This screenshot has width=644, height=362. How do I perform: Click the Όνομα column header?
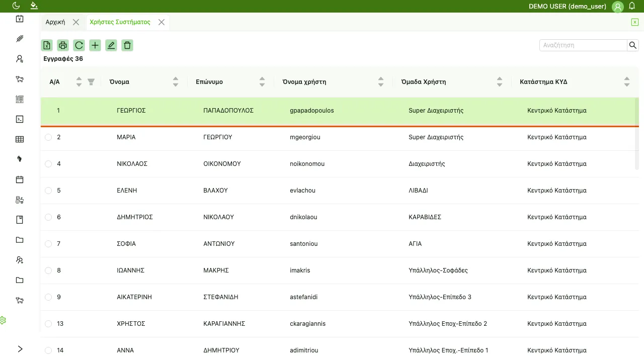coord(119,82)
